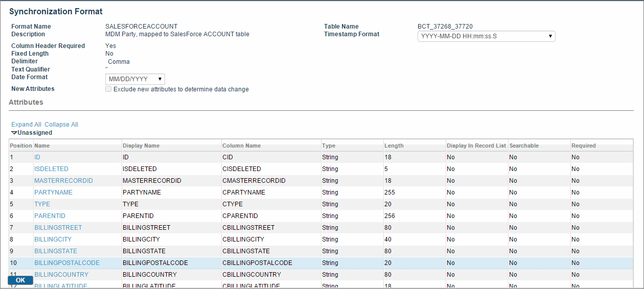This screenshot has height=289, width=644.
Task: Click the Position column header
Action: [x=21, y=146]
